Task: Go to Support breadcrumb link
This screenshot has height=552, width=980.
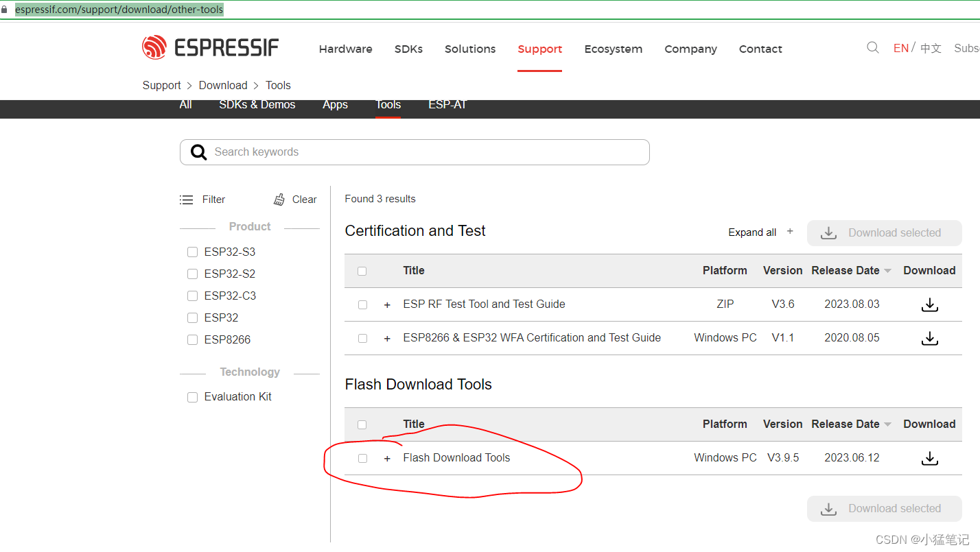Action: click(x=161, y=85)
